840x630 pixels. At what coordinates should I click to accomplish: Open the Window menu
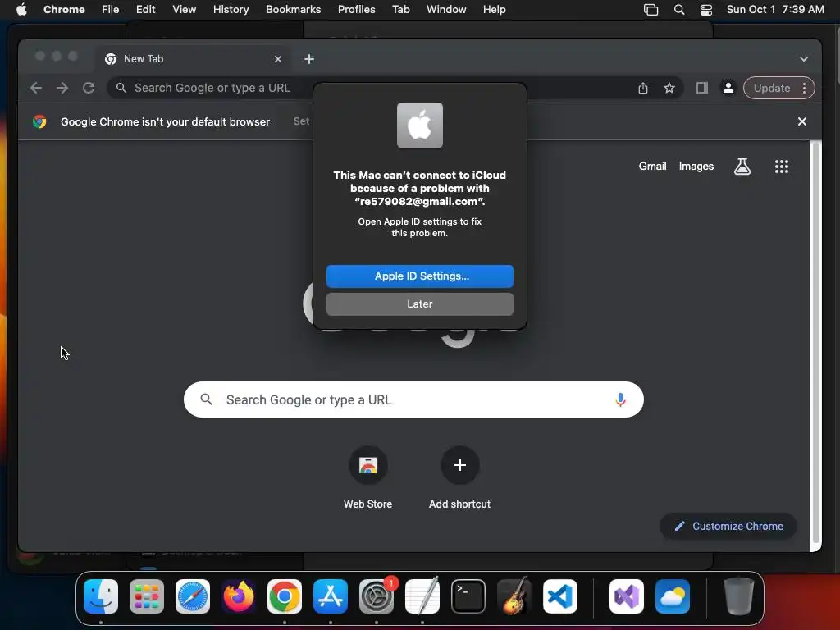tap(446, 9)
